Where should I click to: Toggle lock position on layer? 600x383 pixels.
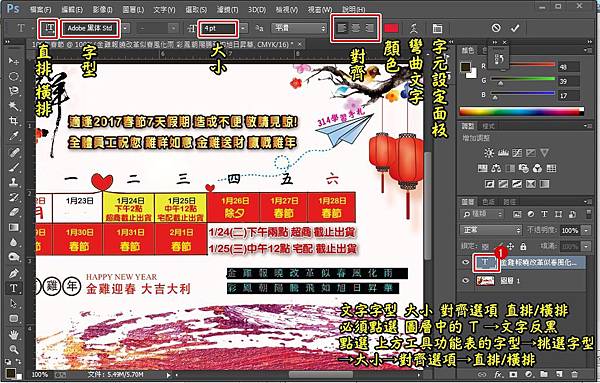coord(511,246)
